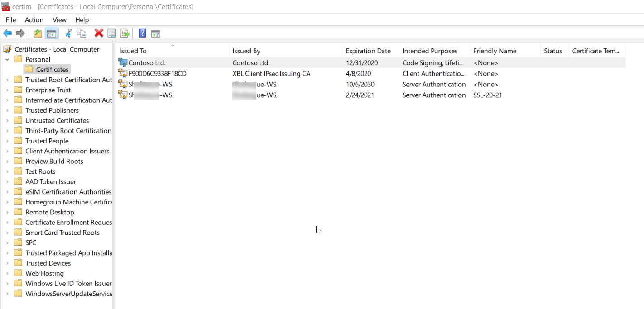Open the View menu

[x=59, y=20]
